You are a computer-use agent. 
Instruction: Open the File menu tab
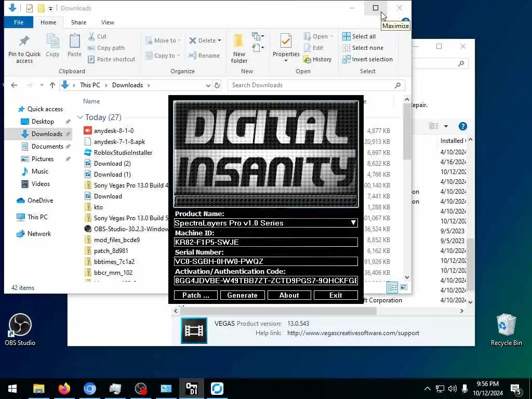(19, 22)
